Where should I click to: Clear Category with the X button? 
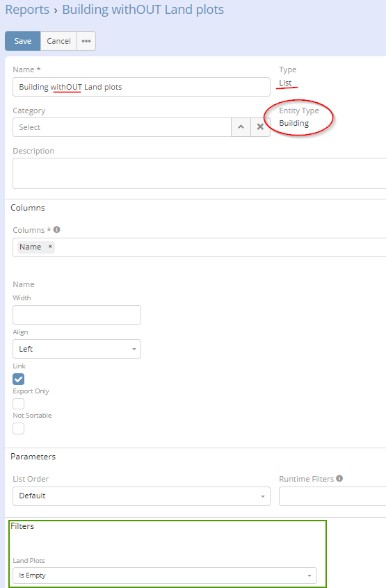click(x=260, y=127)
